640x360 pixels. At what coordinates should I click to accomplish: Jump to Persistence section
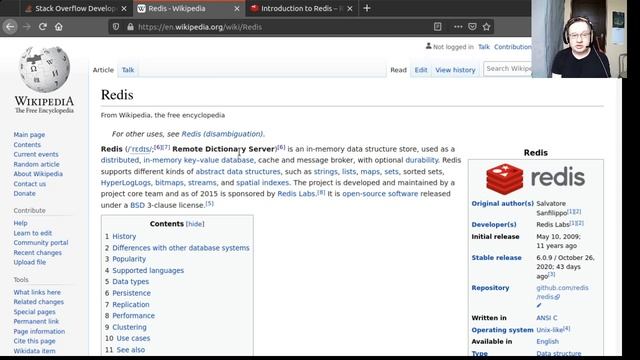(x=131, y=293)
